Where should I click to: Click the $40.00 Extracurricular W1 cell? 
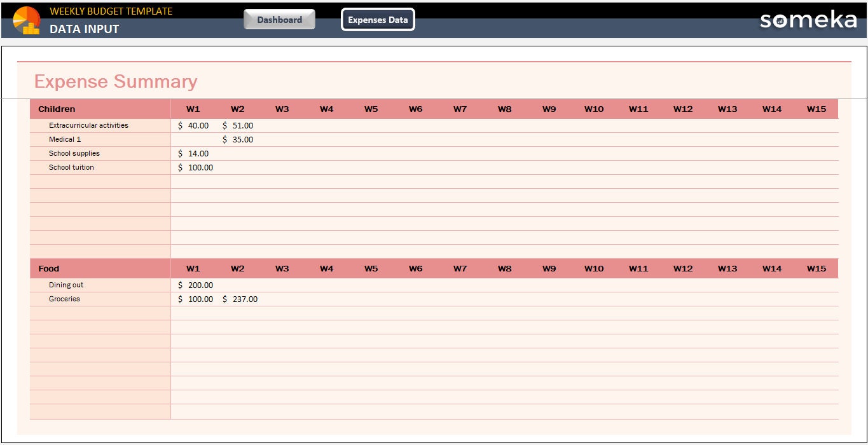pyautogui.click(x=193, y=126)
